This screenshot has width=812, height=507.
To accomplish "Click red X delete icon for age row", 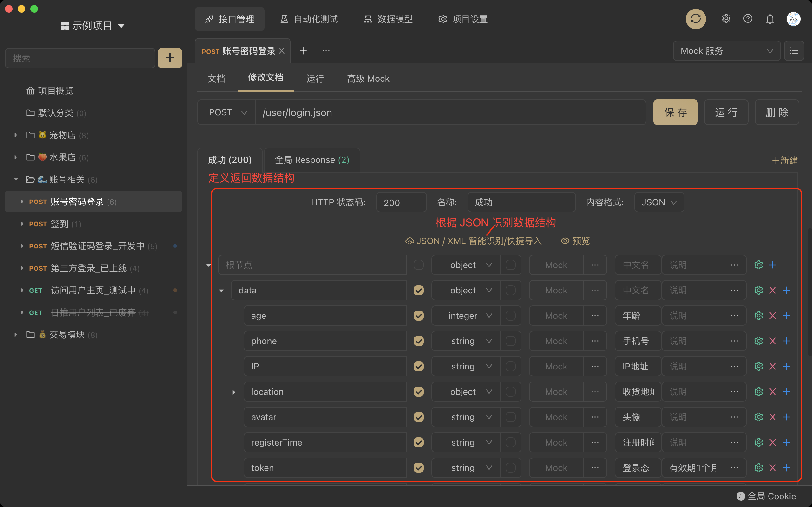I will [772, 316].
